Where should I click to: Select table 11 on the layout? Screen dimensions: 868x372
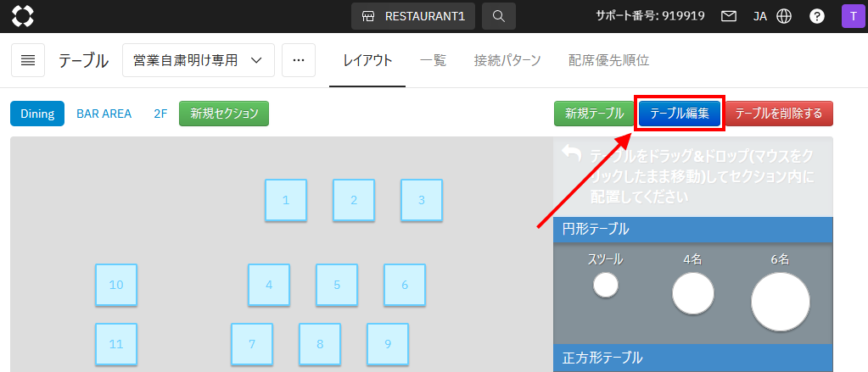(116, 344)
